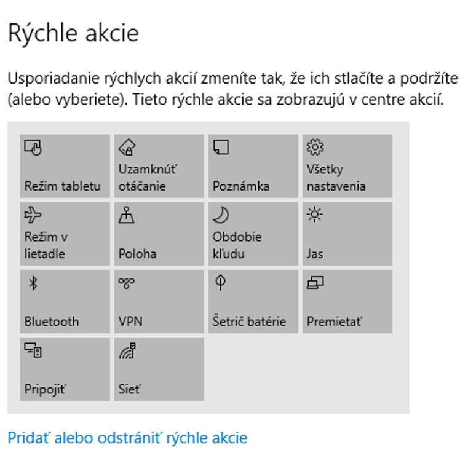
Task: Click the note icon above Poznámka
Action: tap(221, 148)
